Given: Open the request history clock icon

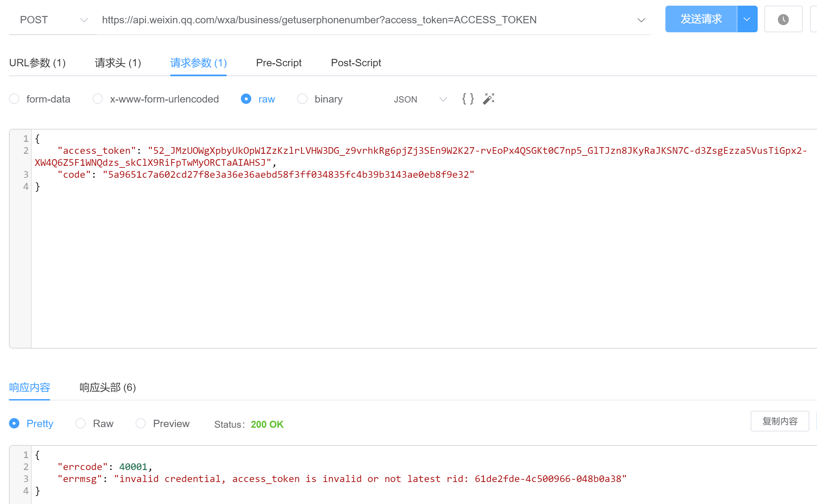Looking at the screenshot, I should [783, 19].
